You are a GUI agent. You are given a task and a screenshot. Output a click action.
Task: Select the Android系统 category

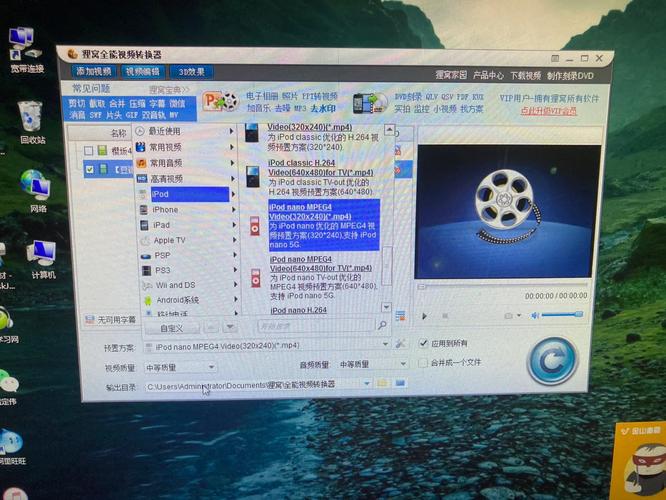pos(190,300)
